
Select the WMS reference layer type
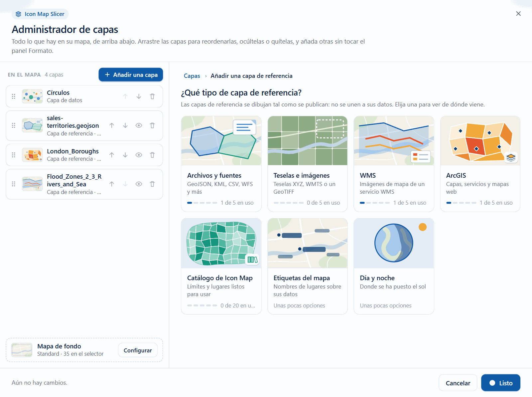pyautogui.click(x=394, y=164)
